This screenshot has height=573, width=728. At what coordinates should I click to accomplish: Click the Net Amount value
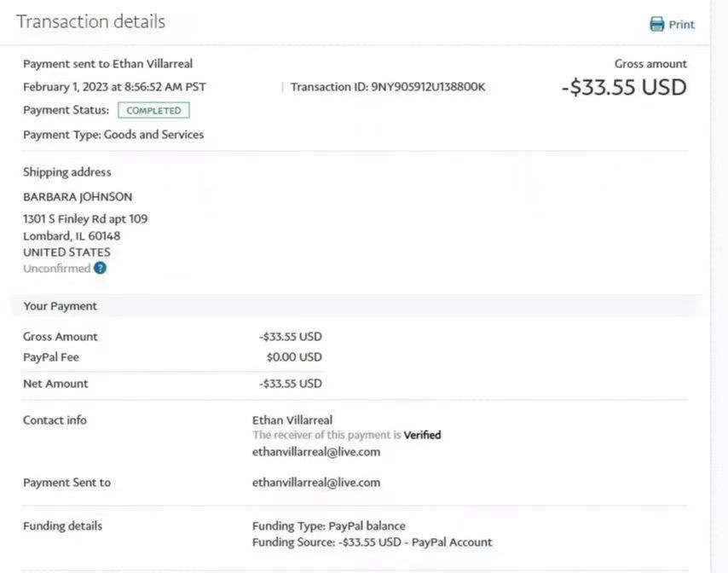pyautogui.click(x=291, y=384)
